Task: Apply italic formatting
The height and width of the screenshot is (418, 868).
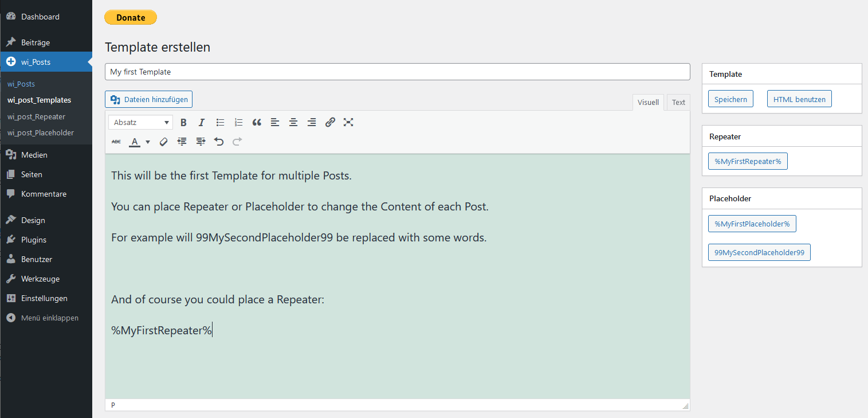Action: pyautogui.click(x=202, y=122)
